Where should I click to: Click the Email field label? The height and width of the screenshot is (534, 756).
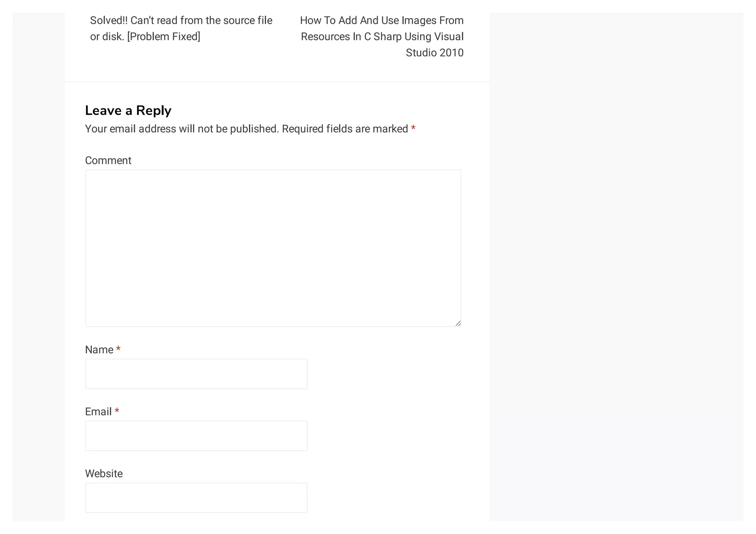(98, 412)
